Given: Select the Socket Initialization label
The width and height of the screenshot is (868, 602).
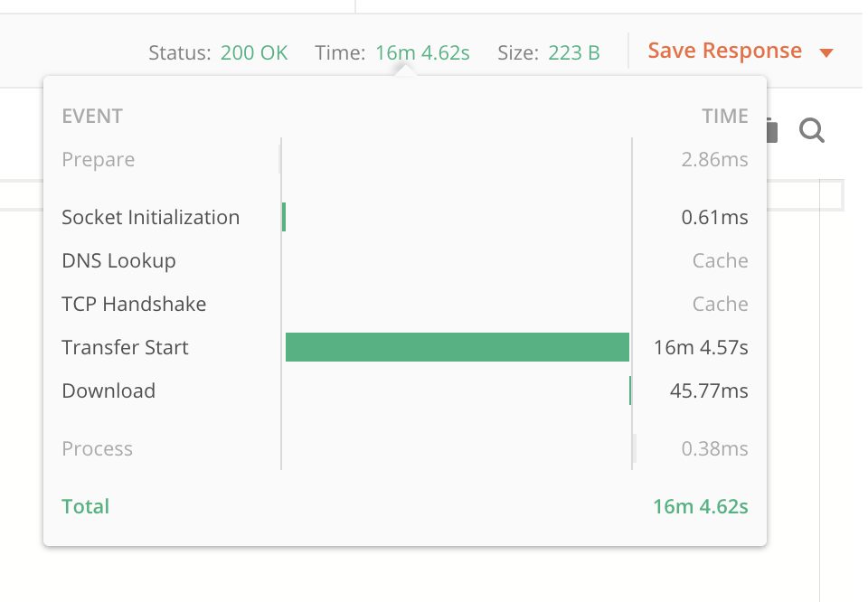Looking at the screenshot, I should click(151, 218).
